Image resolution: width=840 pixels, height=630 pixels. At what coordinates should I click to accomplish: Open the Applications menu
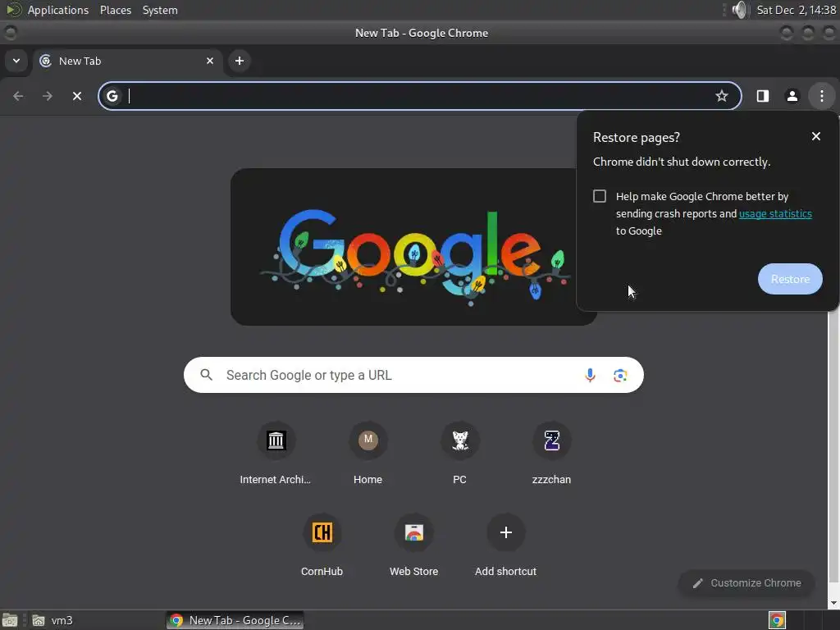(x=58, y=10)
